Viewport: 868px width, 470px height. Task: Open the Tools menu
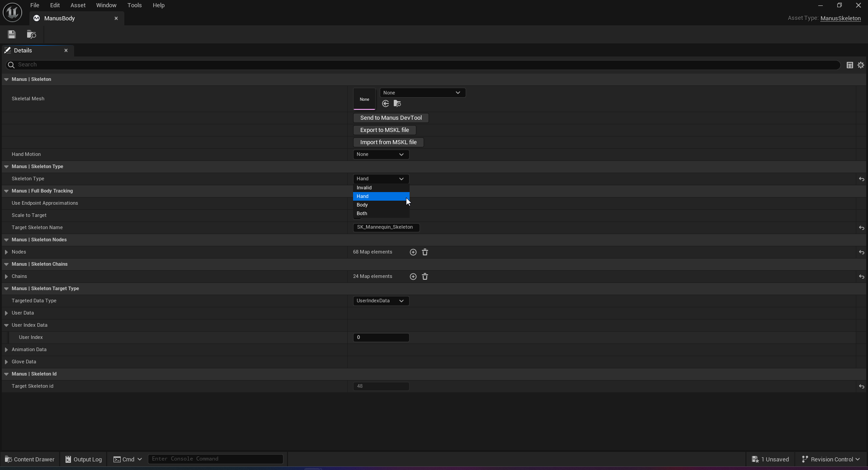coord(134,5)
